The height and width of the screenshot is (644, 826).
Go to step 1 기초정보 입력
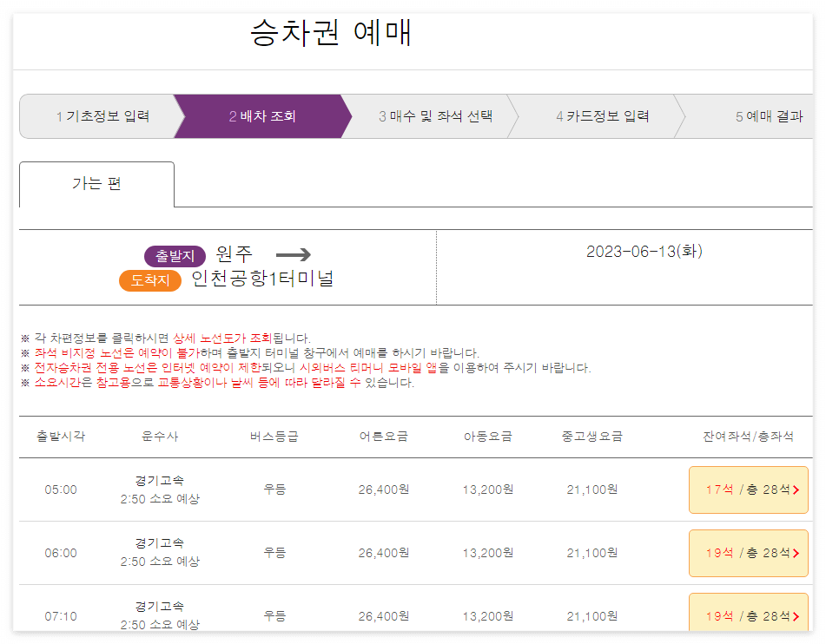(102, 116)
